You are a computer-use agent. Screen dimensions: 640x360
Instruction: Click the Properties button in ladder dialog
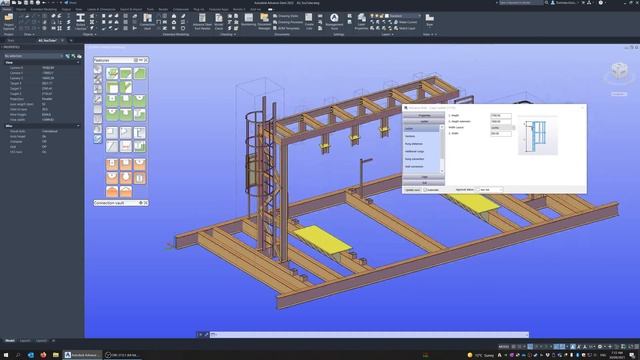(x=424, y=116)
